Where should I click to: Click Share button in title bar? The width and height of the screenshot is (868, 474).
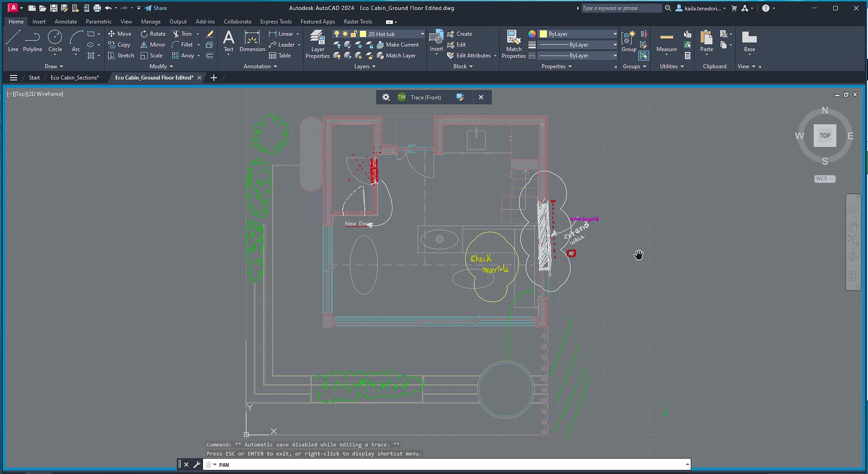tap(156, 8)
